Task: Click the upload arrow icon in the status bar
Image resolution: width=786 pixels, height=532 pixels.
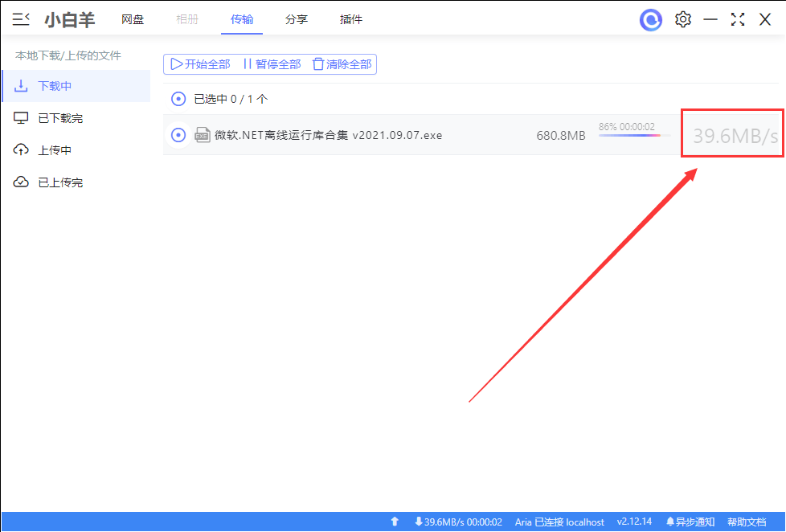Action: pos(395,522)
